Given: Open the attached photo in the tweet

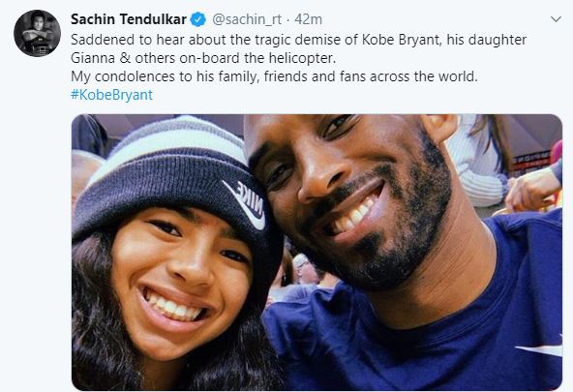Looking at the screenshot, I should (317, 253).
